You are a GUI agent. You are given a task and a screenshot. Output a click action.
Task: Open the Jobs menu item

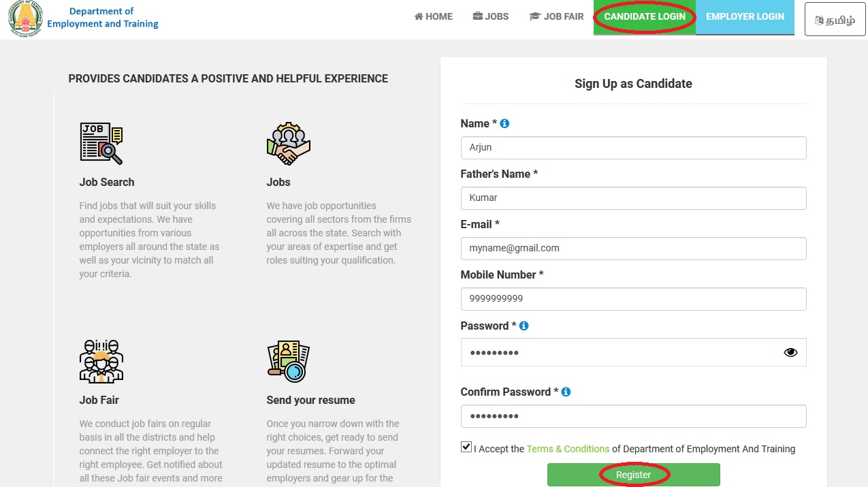[491, 17]
